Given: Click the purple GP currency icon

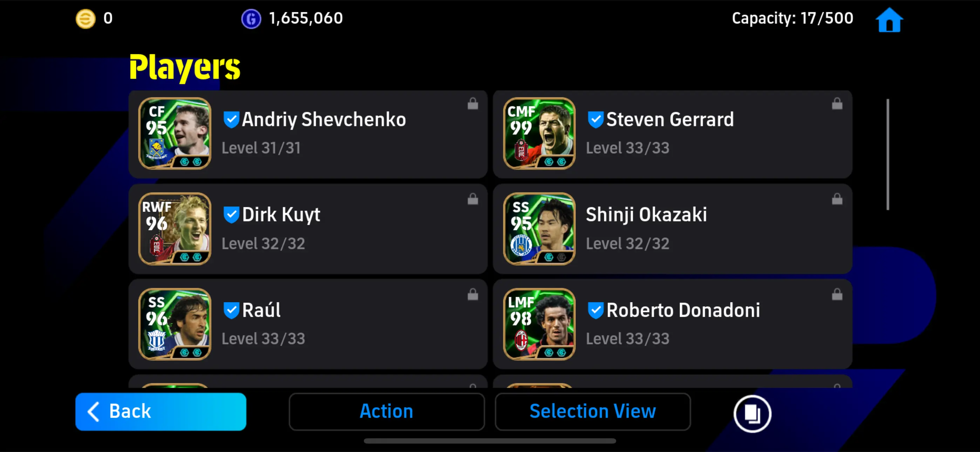Looking at the screenshot, I should pyautogui.click(x=251, y=19).
